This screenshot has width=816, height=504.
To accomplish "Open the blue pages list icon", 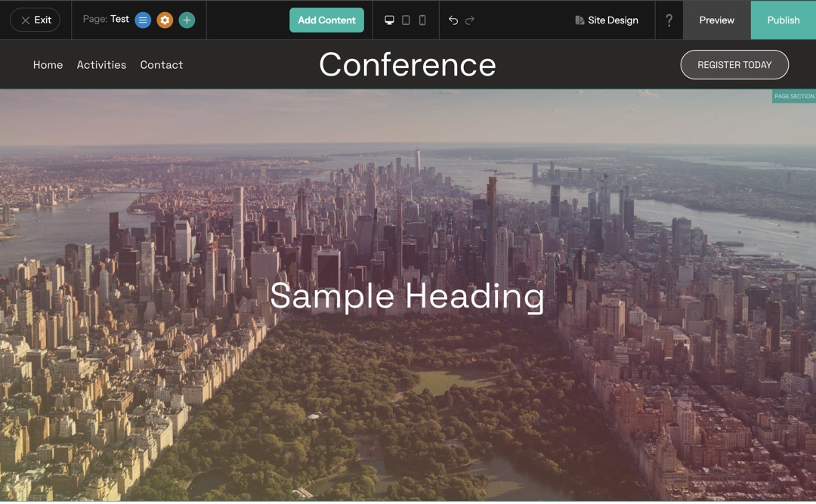I will coord(143,20).
